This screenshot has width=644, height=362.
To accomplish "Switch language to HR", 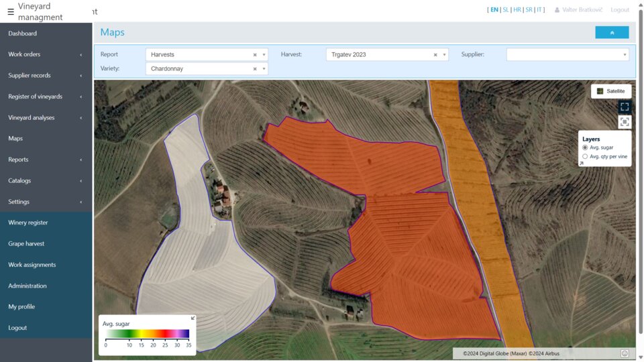I will coord(517,10).
